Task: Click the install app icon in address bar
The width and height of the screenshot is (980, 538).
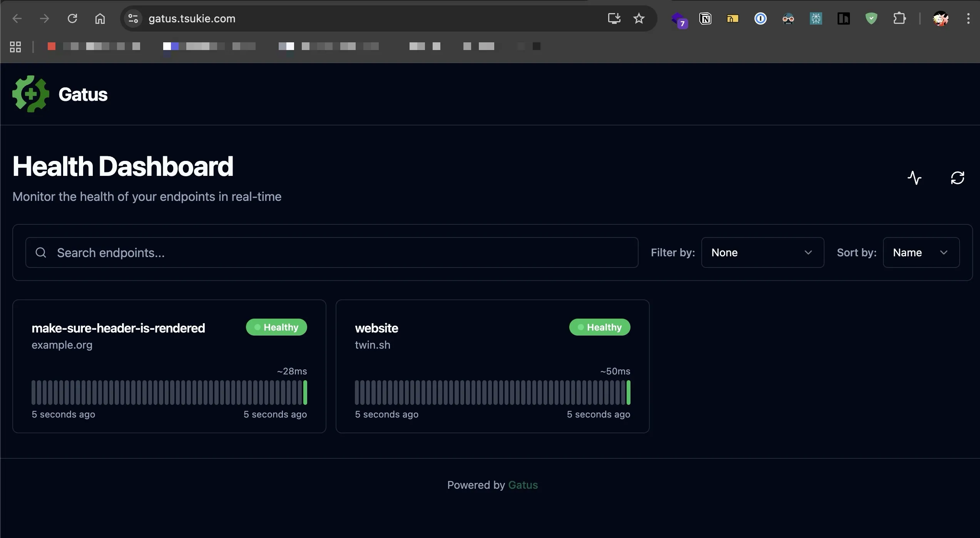Action: click(614, 18)
